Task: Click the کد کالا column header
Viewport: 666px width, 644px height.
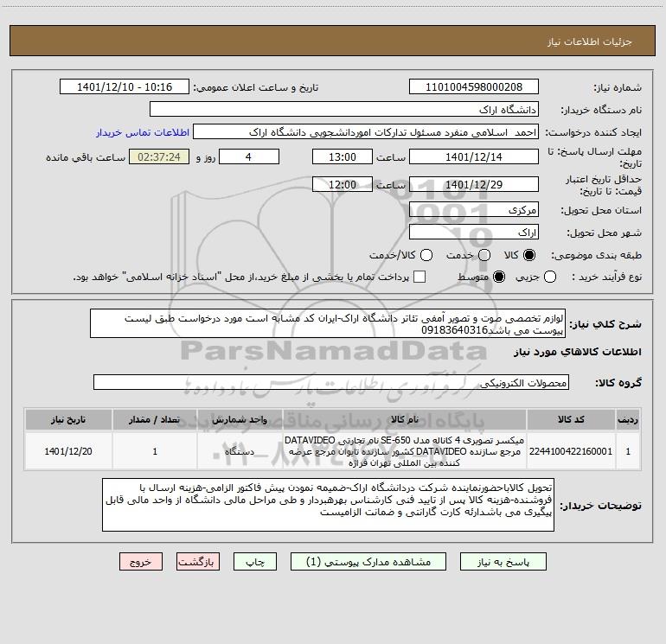Action: [x=571, y=419]
